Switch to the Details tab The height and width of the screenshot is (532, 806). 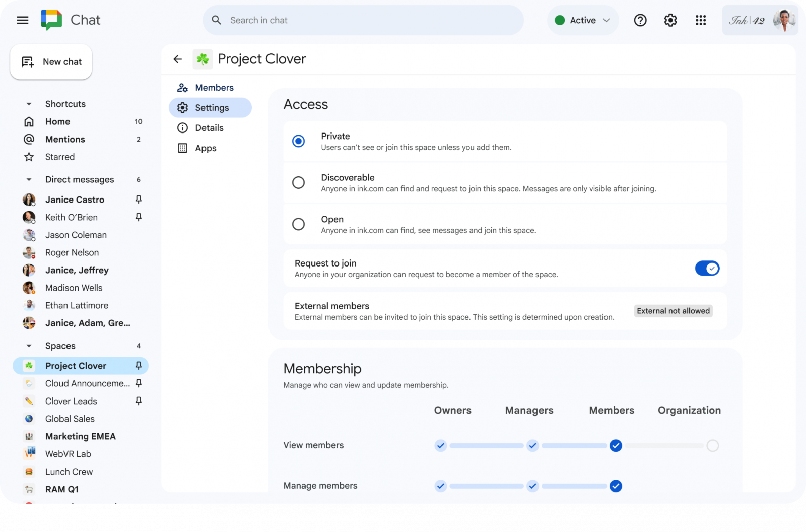point(211,128)
